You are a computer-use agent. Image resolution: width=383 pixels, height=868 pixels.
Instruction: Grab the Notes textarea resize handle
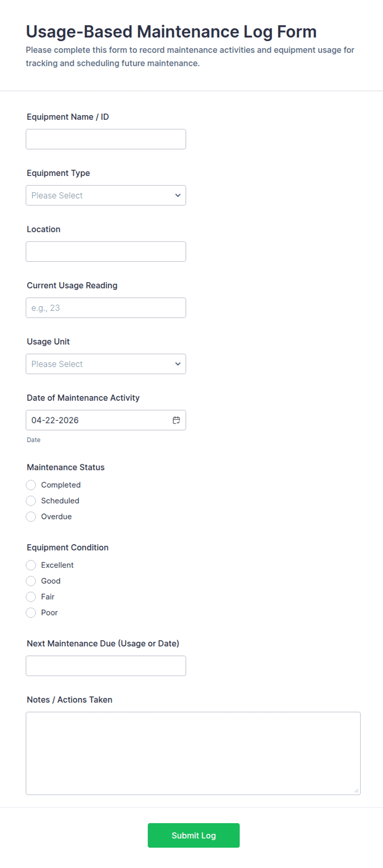pyautogui.click(x=356, y=791)
